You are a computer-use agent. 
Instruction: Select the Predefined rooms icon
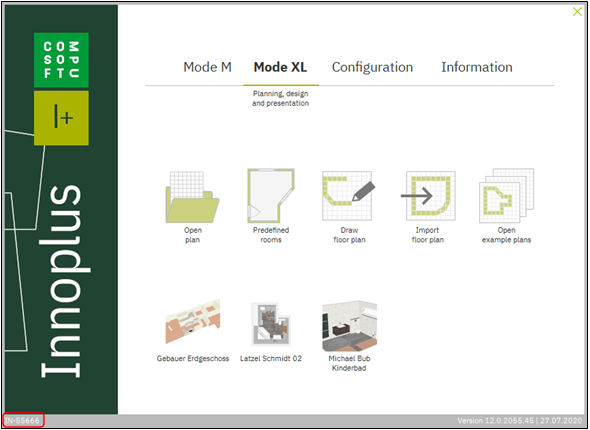click(271, 196)
